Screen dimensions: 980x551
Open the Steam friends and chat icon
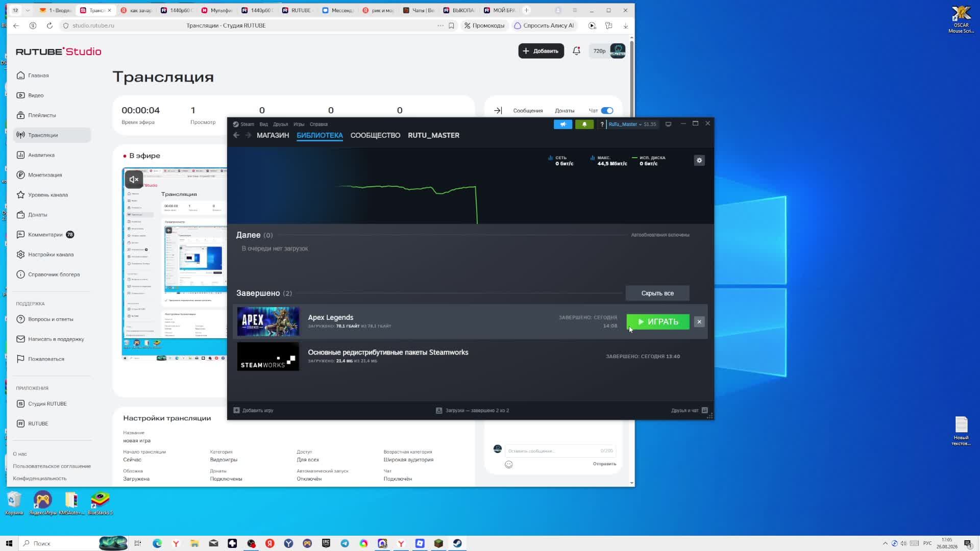(705, 410)
